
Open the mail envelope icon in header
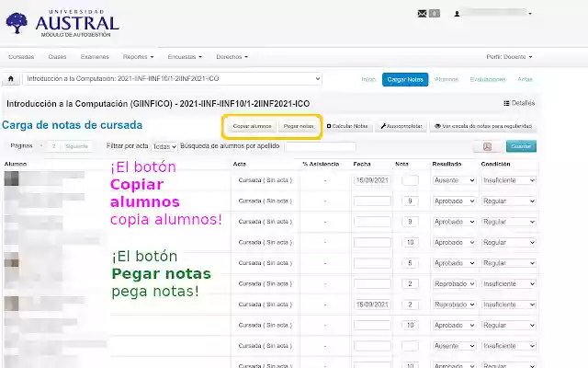pos(422,14)
